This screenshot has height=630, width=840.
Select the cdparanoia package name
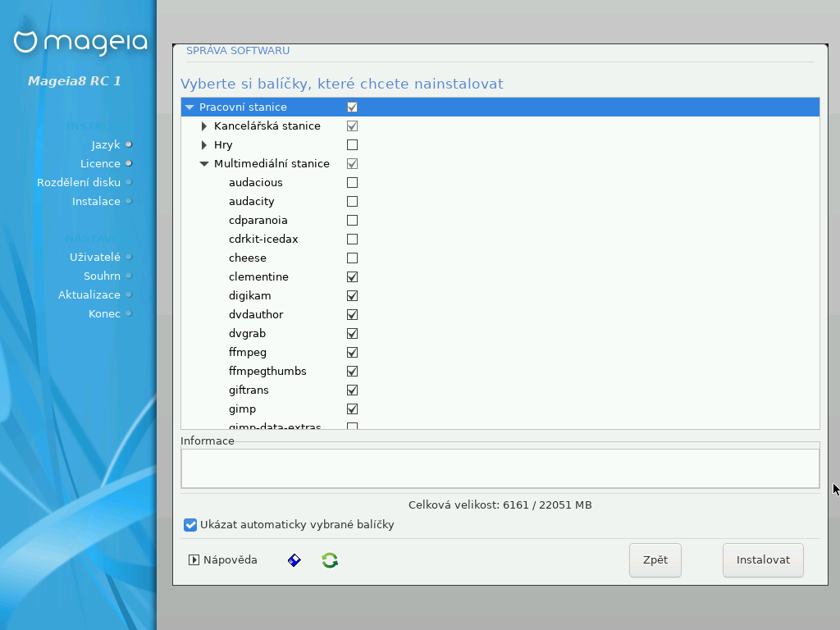tap(258, 220)
